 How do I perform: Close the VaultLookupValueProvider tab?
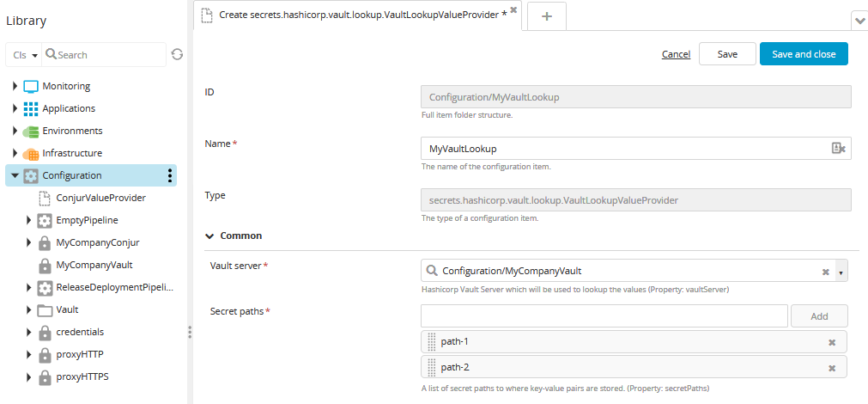tap(513, 10)
